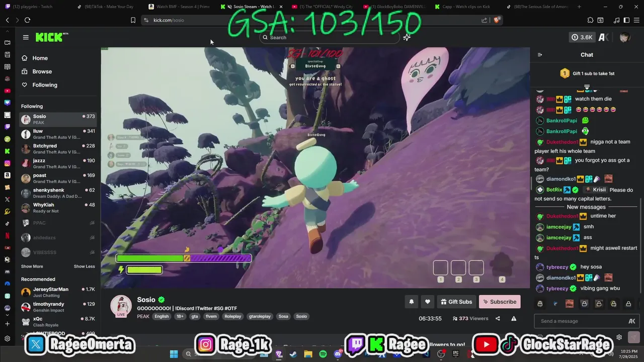This screenshot has height=362, width=644.
Task: Jump to New messages in chat
Action: point(586,207)
